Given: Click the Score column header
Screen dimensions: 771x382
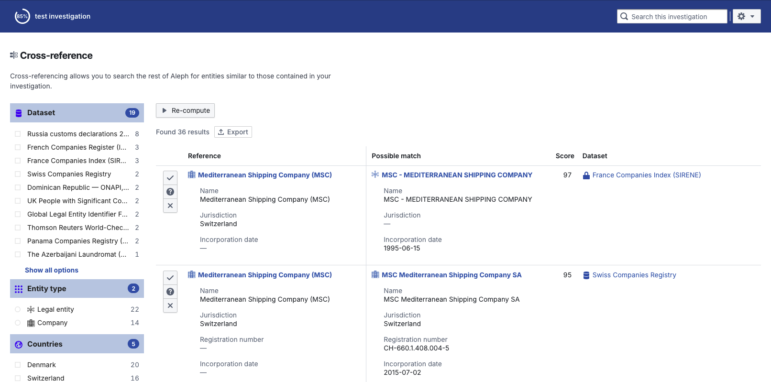Looking at the screenshot, I should pos(565,156).
